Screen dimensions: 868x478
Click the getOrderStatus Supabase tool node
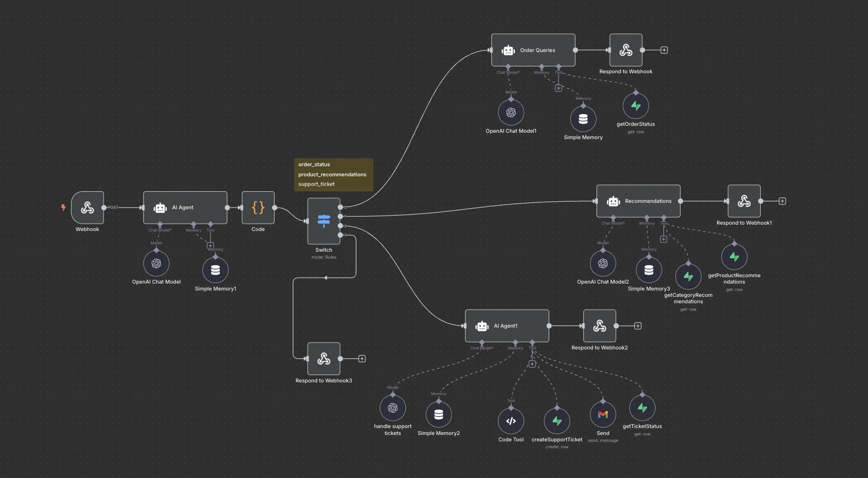(x=636, y=106)
